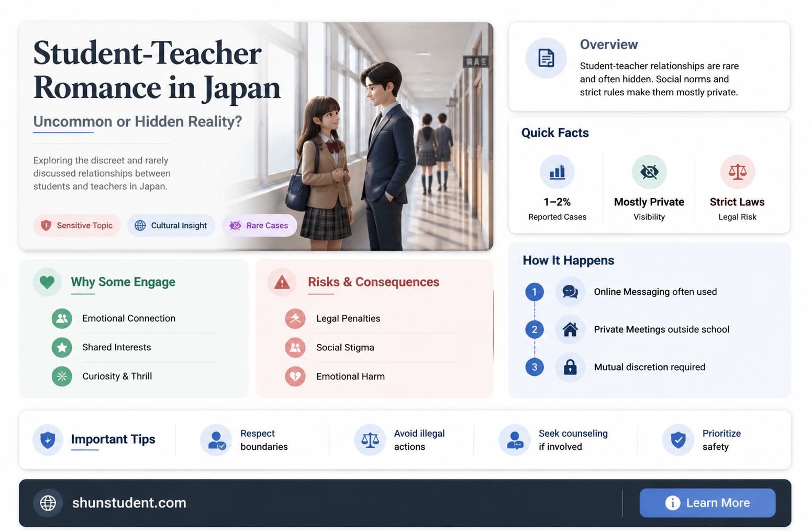The width and height of the screenshot is (812, 531).
Task: Click the Prioritize safety tip text
Action: point(721,440)
